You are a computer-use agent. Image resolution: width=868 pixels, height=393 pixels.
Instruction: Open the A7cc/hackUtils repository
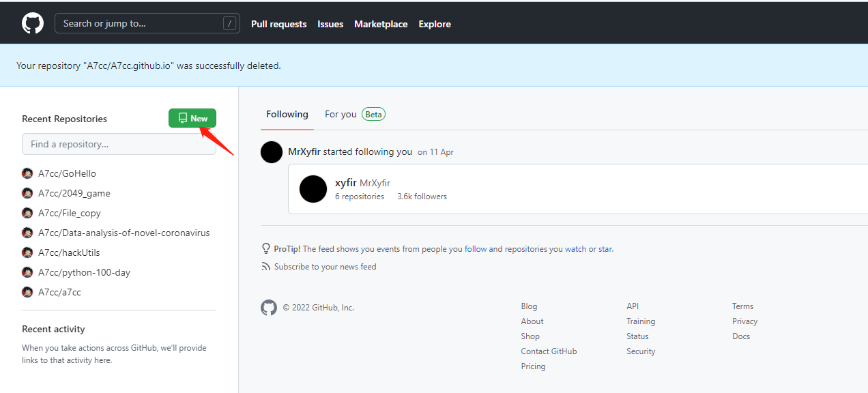(70, 252)
